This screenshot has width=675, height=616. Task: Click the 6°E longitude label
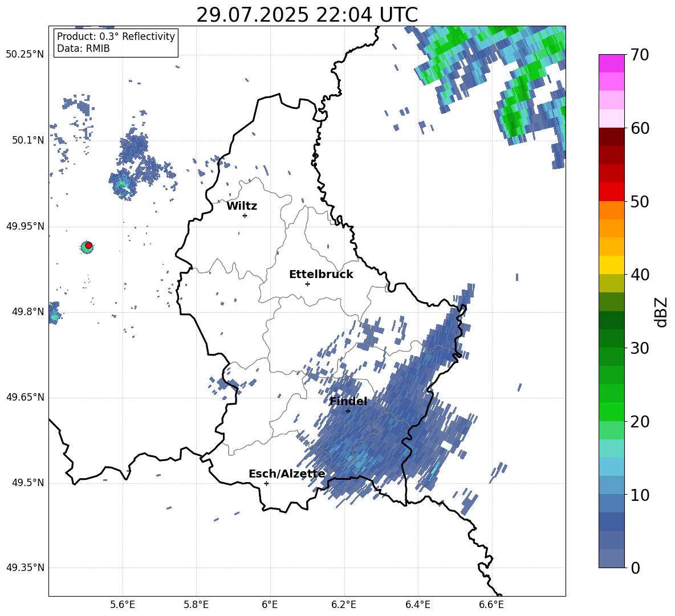tap(270, 605)
